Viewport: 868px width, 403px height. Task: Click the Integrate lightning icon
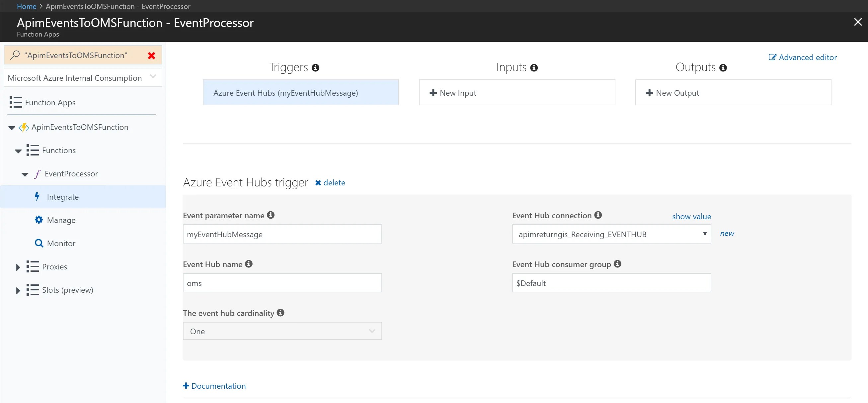pos(38,197)
